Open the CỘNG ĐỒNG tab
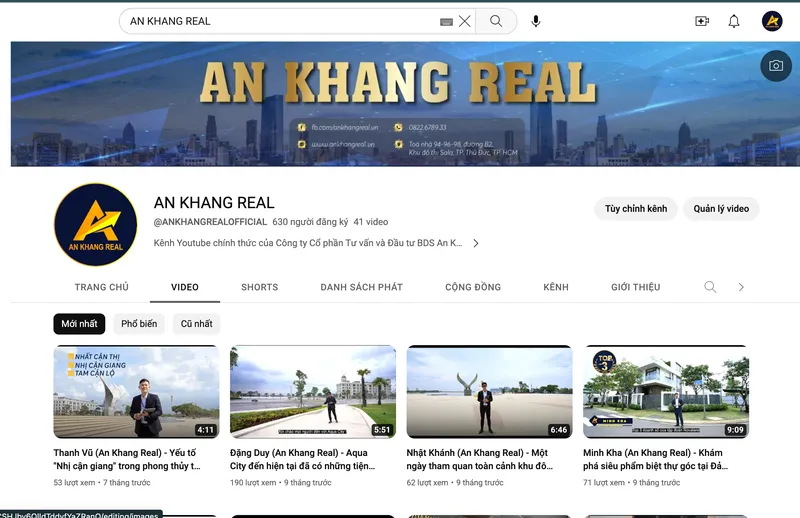800x518 pixels. click(x=473, y=287)
